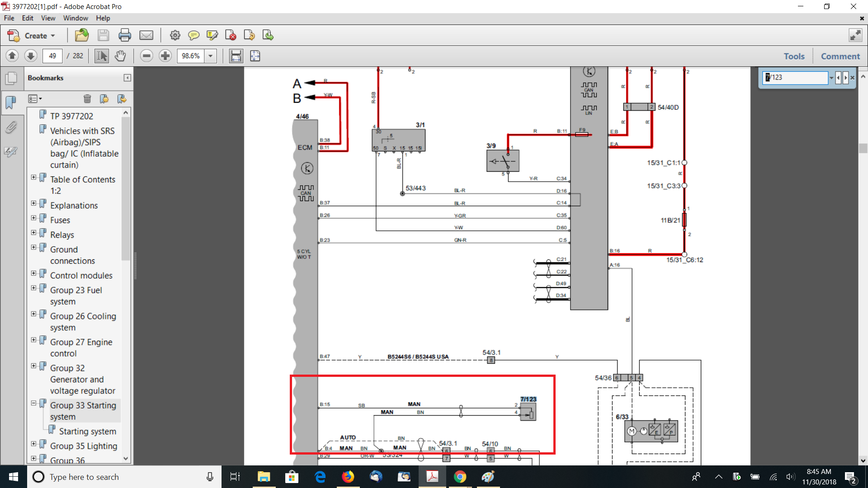This screenshot has width=868, height=488.
Task: Click the Open file folder icon
Action: tap(82, 35)
